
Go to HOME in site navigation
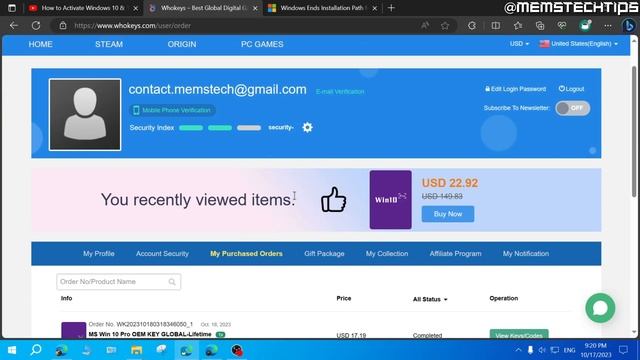(x=40, y=44)
